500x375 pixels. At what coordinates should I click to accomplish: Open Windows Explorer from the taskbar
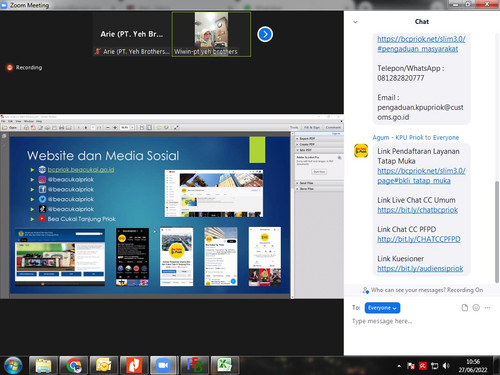click(43, 365)
